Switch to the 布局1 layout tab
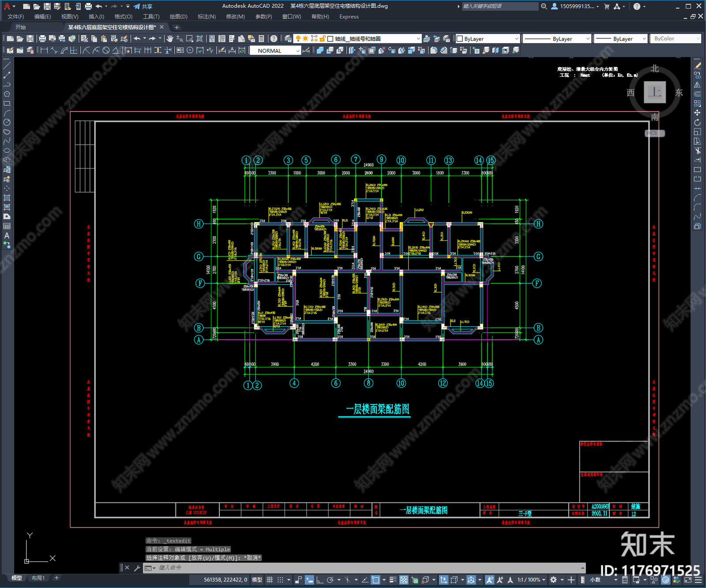 pos(38,578)
